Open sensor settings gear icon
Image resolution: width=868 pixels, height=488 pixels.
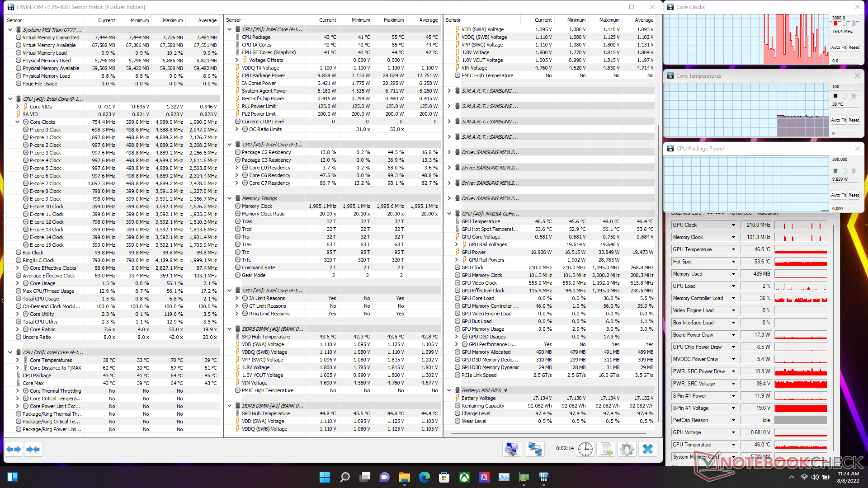627,449
